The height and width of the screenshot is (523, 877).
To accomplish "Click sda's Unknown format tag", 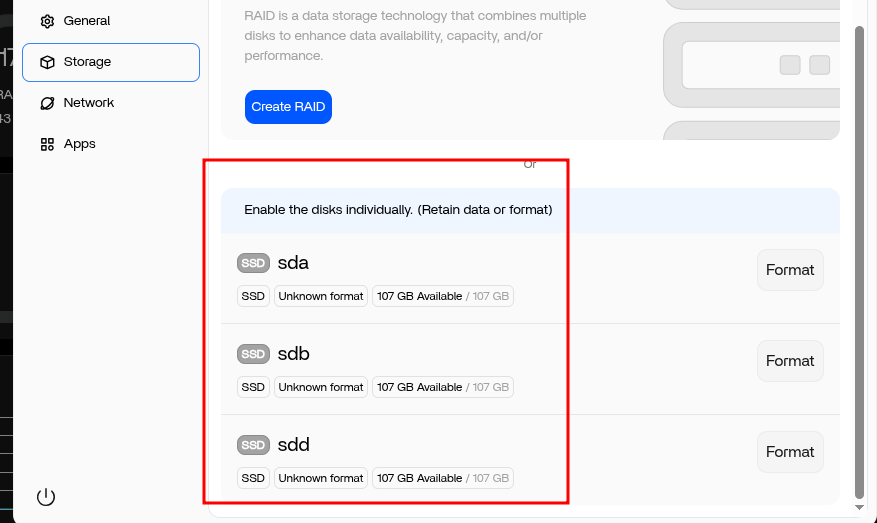I will click(320, 296).
